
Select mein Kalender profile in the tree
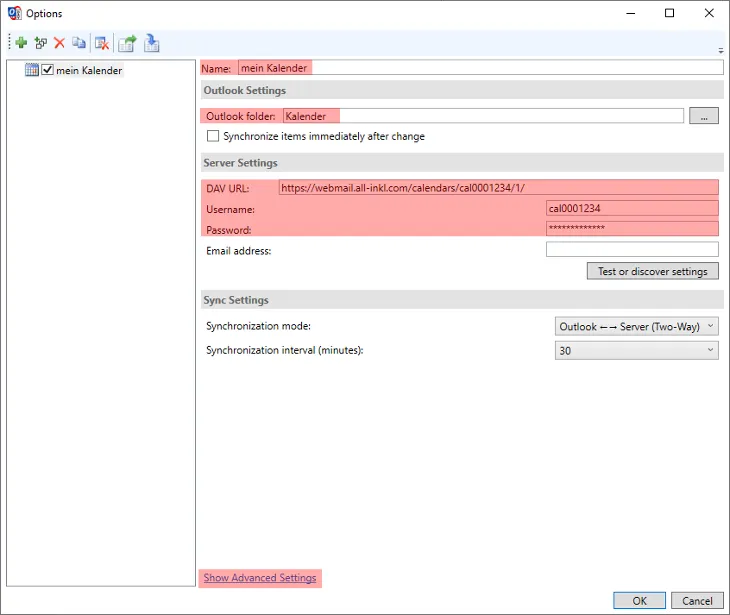point(89,70)
